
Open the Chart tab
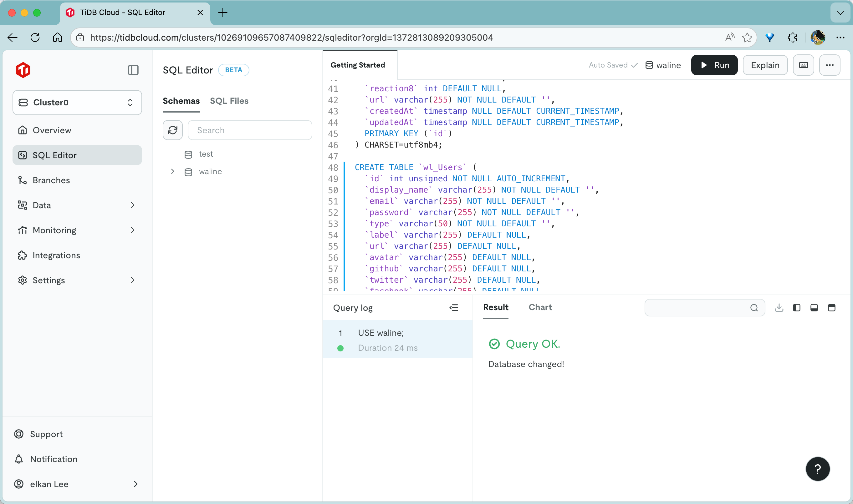pyautogui.click(x=540, y=307)
